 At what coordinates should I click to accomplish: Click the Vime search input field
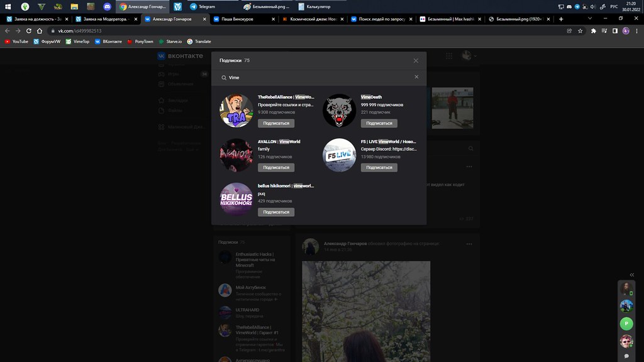click(314, 77)
